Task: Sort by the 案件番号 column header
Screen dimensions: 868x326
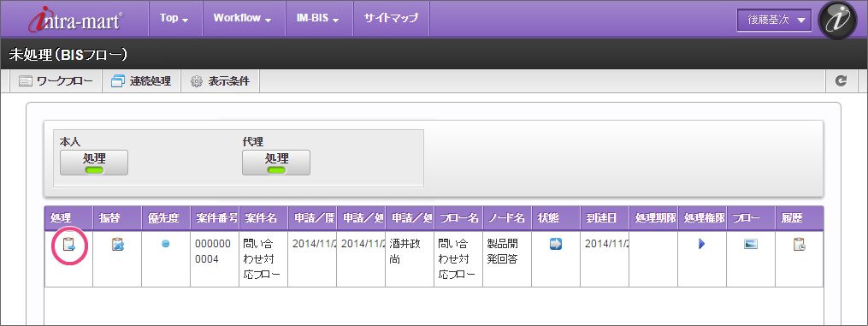Action: pos(215,218)
